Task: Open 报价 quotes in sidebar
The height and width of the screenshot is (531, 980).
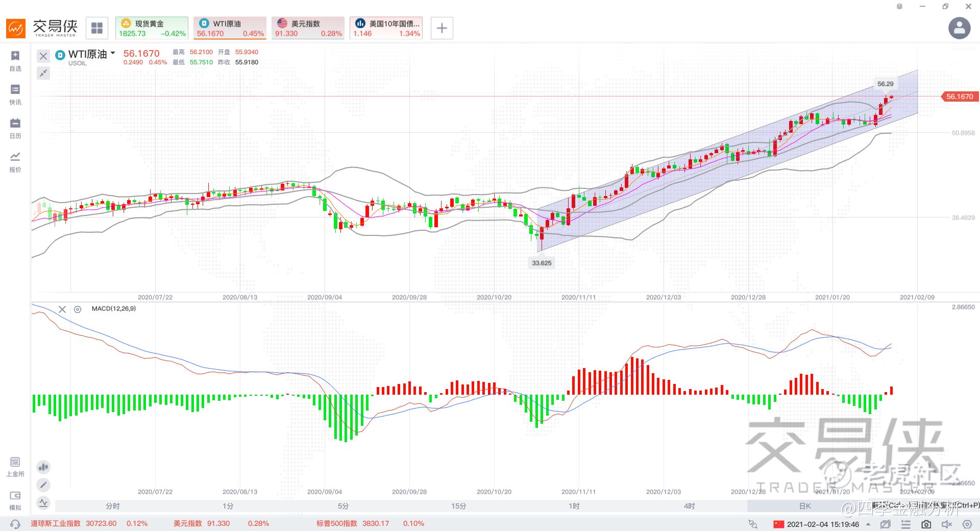Action: pyautogui.click(x=15, y=162)
